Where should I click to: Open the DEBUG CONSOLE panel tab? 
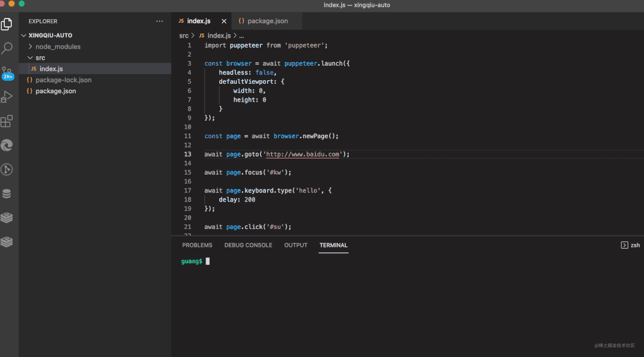point(248,245)
